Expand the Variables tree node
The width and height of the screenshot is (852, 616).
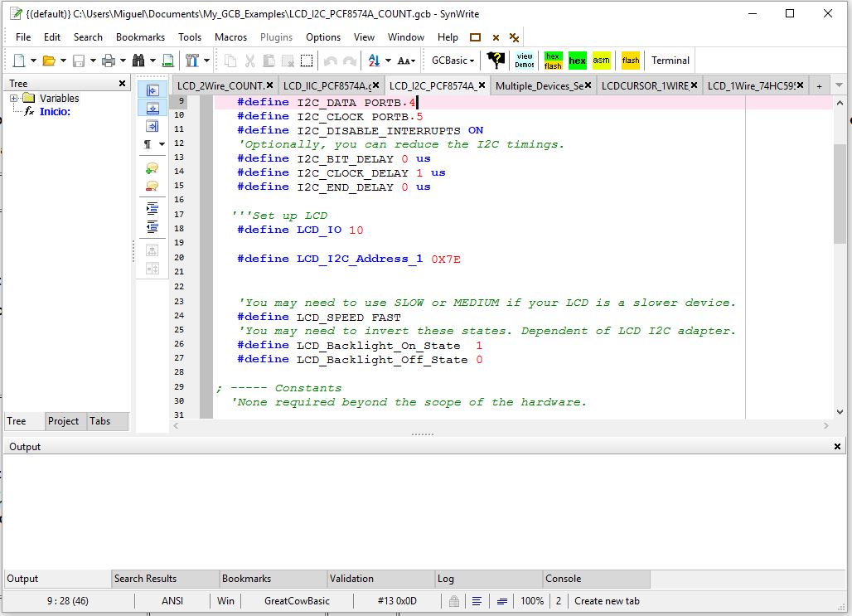(x=13, y=99)
